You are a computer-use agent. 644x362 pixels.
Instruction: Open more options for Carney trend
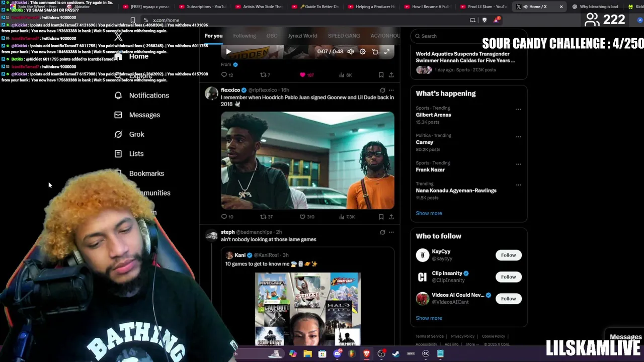(x=518, y=136)
